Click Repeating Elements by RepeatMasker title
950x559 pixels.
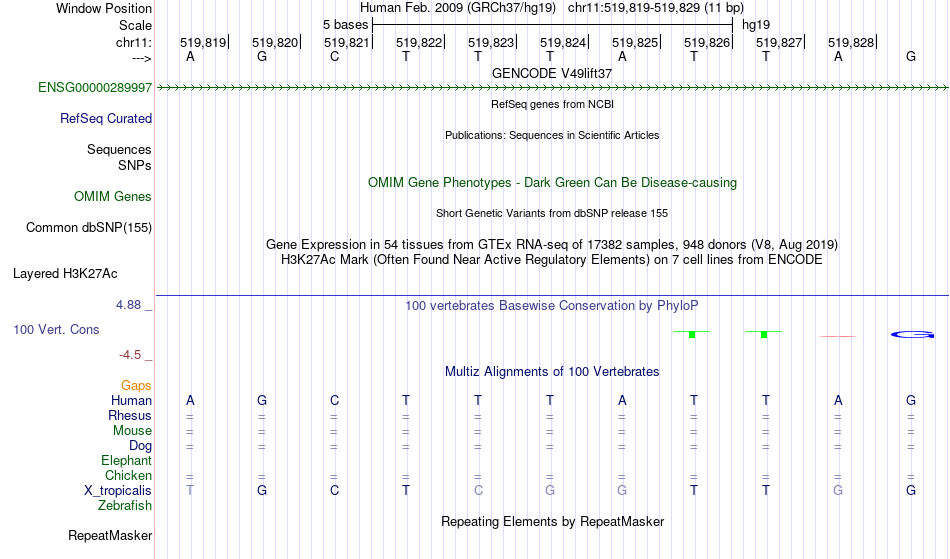552,522
